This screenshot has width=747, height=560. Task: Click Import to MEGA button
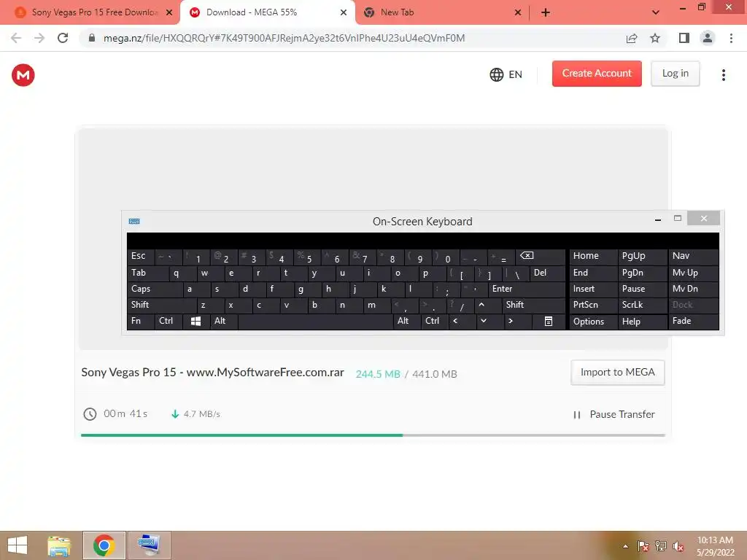(x=617, y=373)
